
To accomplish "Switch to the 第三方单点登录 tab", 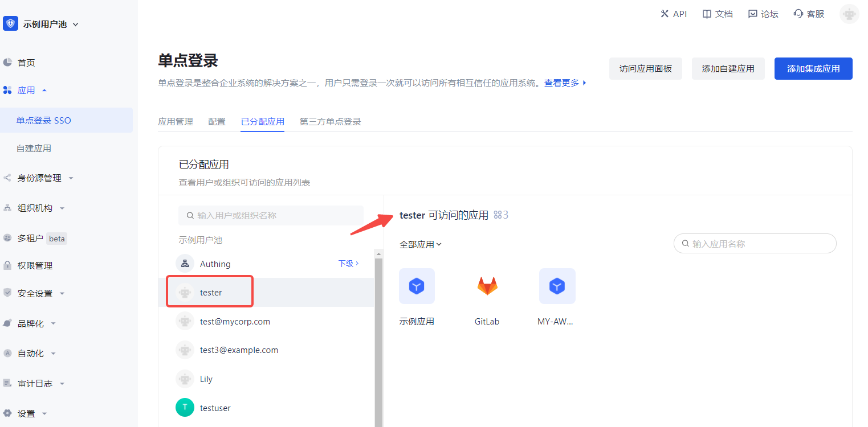I will [x=330, y=122].
